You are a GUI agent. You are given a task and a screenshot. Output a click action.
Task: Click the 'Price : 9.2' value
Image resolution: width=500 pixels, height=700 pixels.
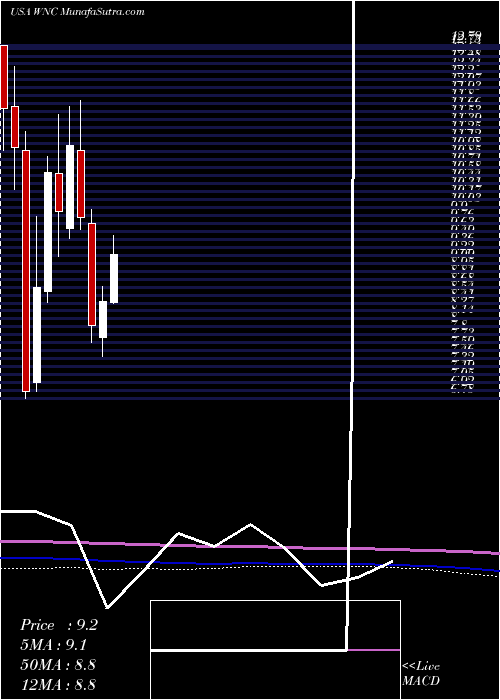tap(59, 625)
